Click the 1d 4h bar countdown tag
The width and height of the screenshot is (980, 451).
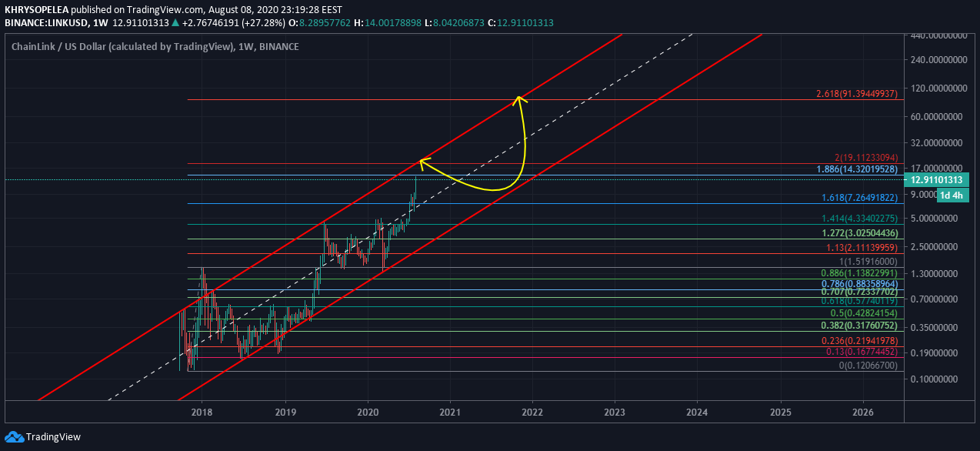pos(954,195)
